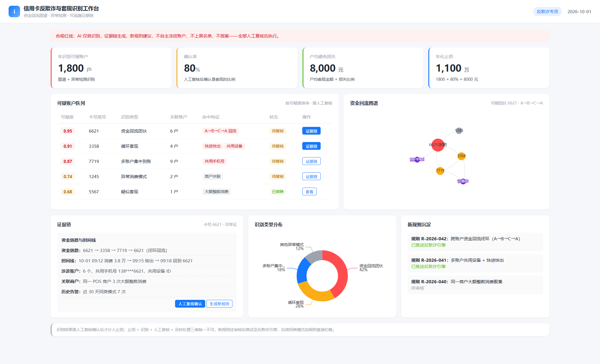This screenshot has height=364, width=600.
Task: Select the red 6621 alert node
Action: (x=438, y=145)
